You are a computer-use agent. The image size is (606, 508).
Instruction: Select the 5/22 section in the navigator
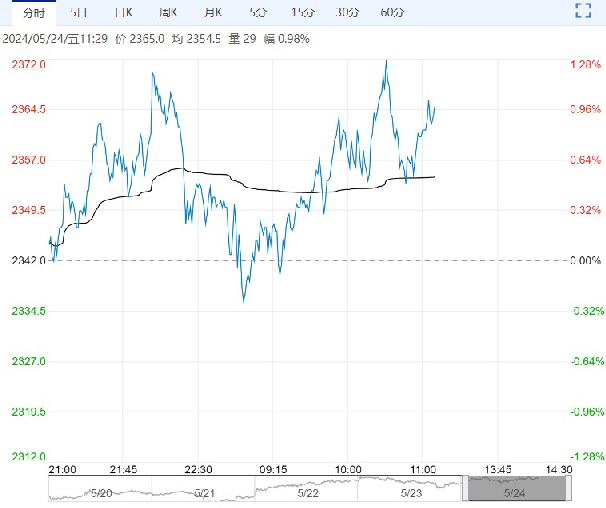pos(308,493)
